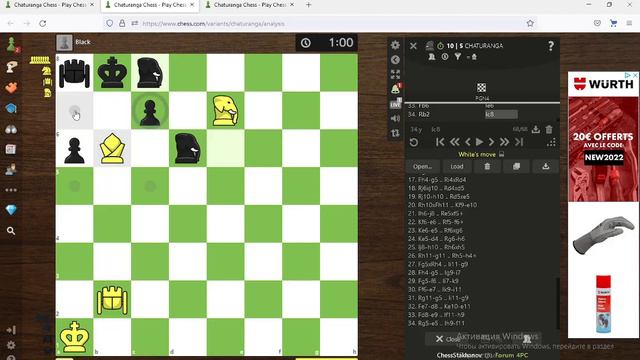This screenshot has width=640, height=360.
Task: Step to previous move
Action: (x=468, y=142)
